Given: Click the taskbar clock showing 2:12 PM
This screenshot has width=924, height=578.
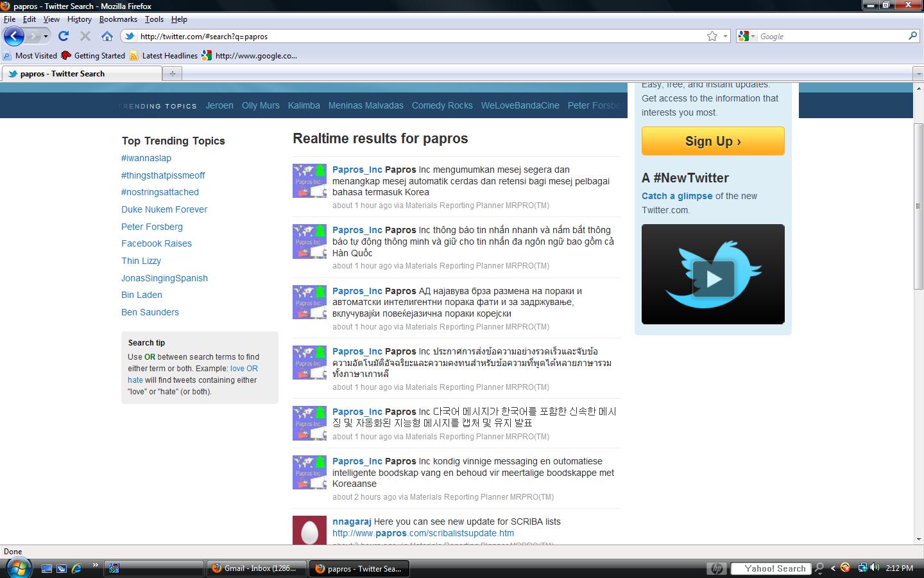Looking at the screenshot, I should (x=899, y=568).
